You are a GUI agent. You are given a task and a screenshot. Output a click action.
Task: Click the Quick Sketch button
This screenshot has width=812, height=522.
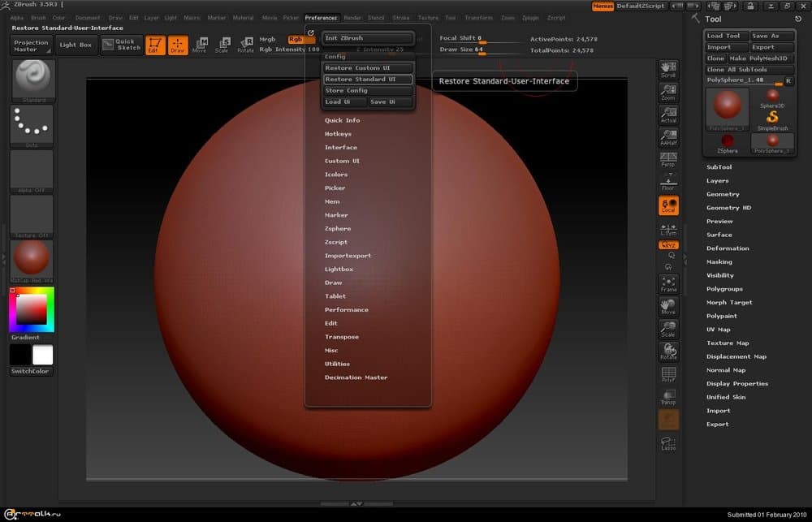[x=122, y=45]
